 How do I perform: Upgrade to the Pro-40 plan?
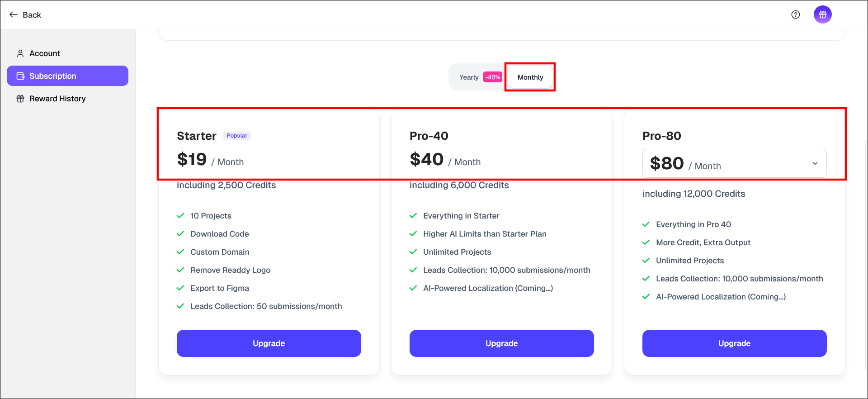pos(501,343)
